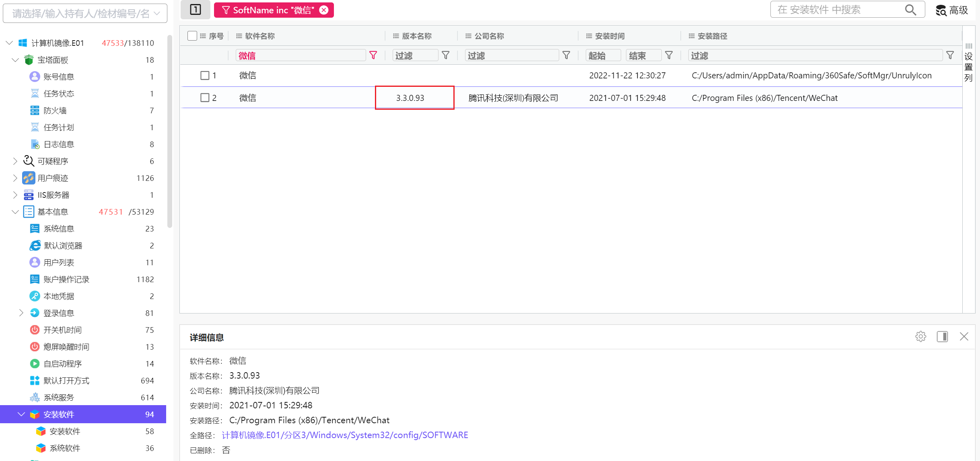The height and width of the screenshot is (461, 980).
Task: Toggle detail panel layout icon
Action: coord(942,336)
